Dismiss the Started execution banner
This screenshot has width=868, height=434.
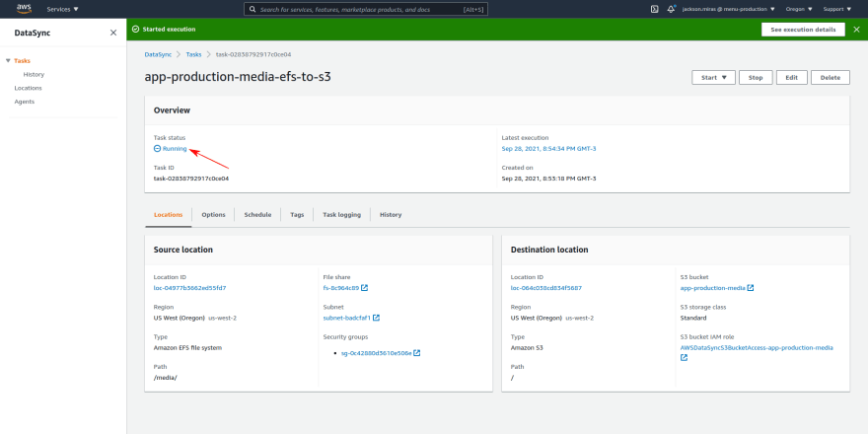pos(856,30)
